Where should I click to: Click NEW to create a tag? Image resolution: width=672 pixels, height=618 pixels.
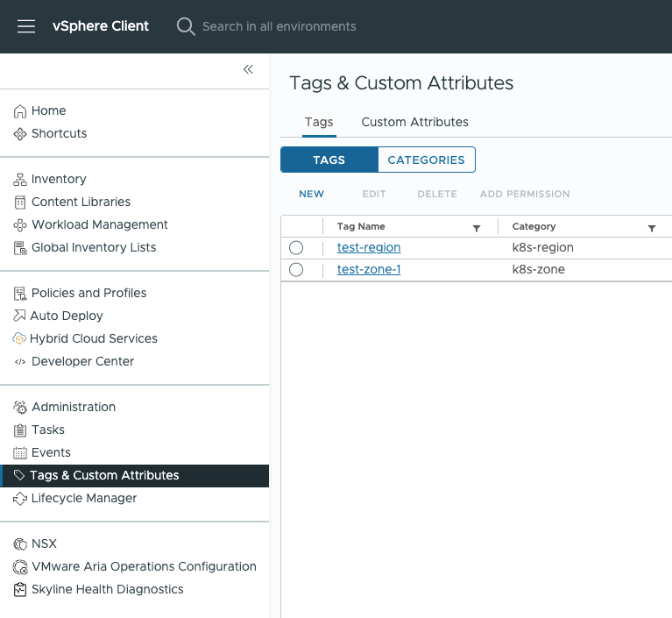point(311,195)
